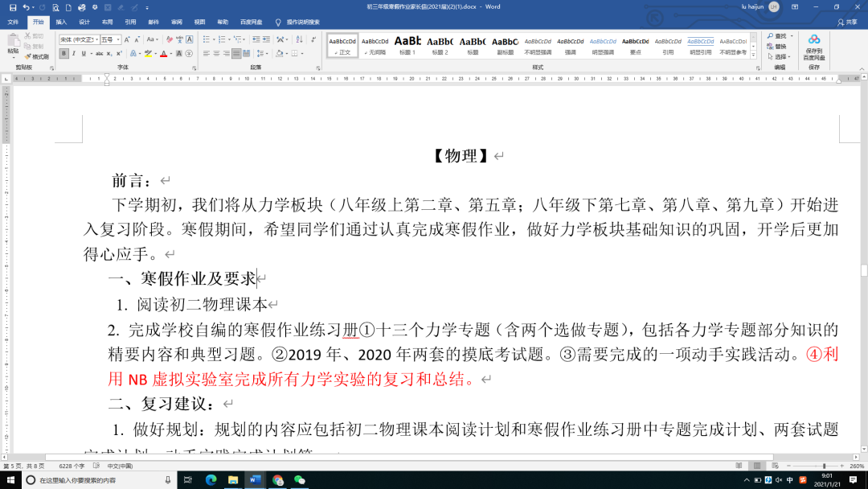Image resolution: width=868 pixels, height=489 pixels.
Task: Expand numbered list options arrow
Action: click(x=229, y=39)
